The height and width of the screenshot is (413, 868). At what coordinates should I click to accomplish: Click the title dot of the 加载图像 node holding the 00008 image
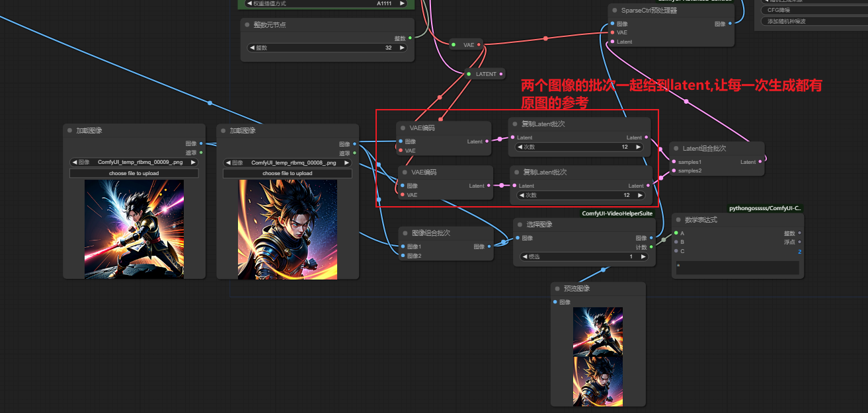(223, 131)
